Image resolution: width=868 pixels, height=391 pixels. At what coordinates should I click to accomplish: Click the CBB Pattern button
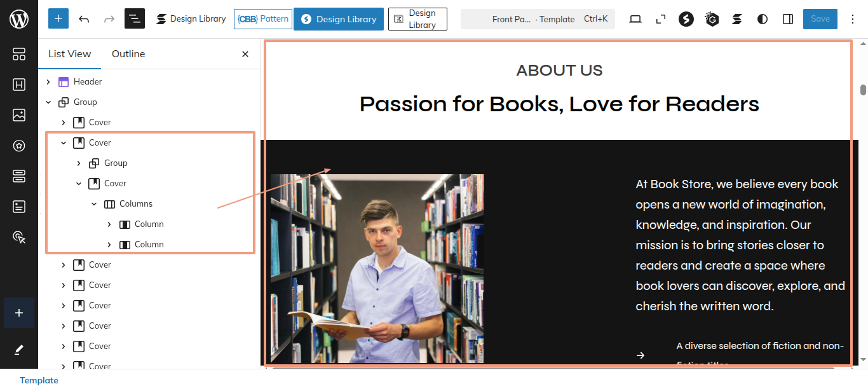pyautogui.click(x=263, y=19)
